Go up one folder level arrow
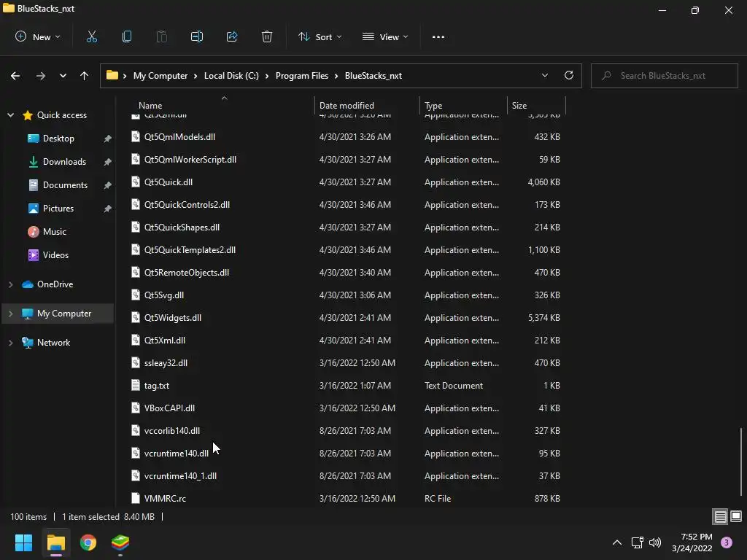The height and width of the screenshot is (560, 747). (85, 76)
